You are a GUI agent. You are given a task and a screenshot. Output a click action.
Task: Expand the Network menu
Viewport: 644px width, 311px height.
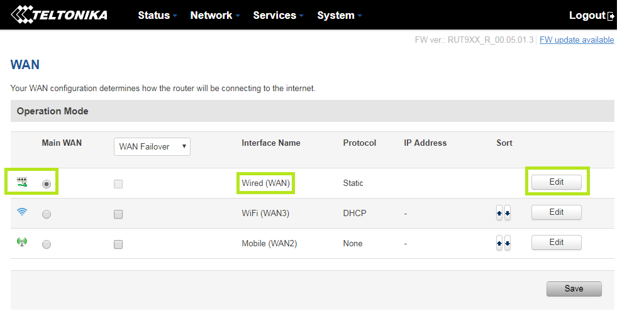pyautogui.click(x=214, y=15)
